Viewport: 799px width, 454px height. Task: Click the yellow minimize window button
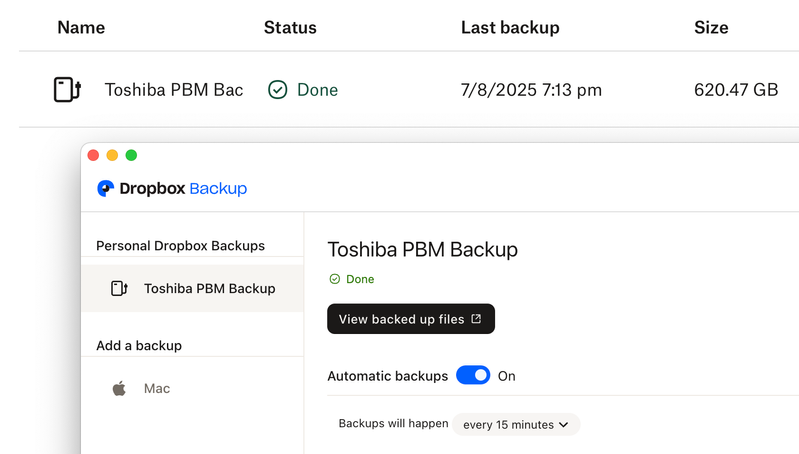(112, 155)
